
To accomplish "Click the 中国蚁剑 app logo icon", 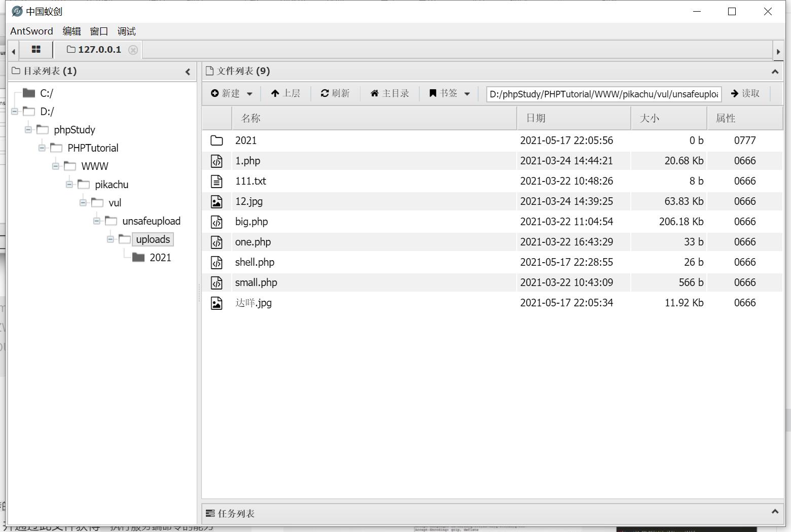I will tap(17, 11).
